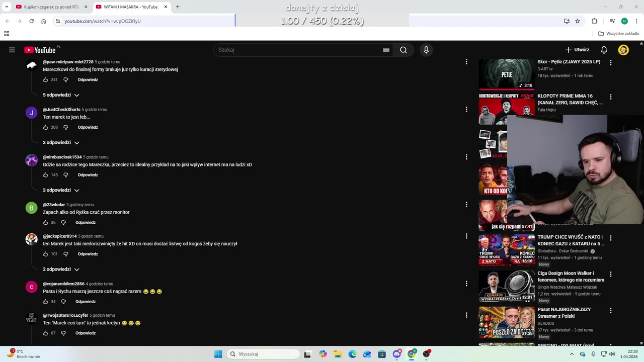Open the account avatar menu

coord(623,50)
